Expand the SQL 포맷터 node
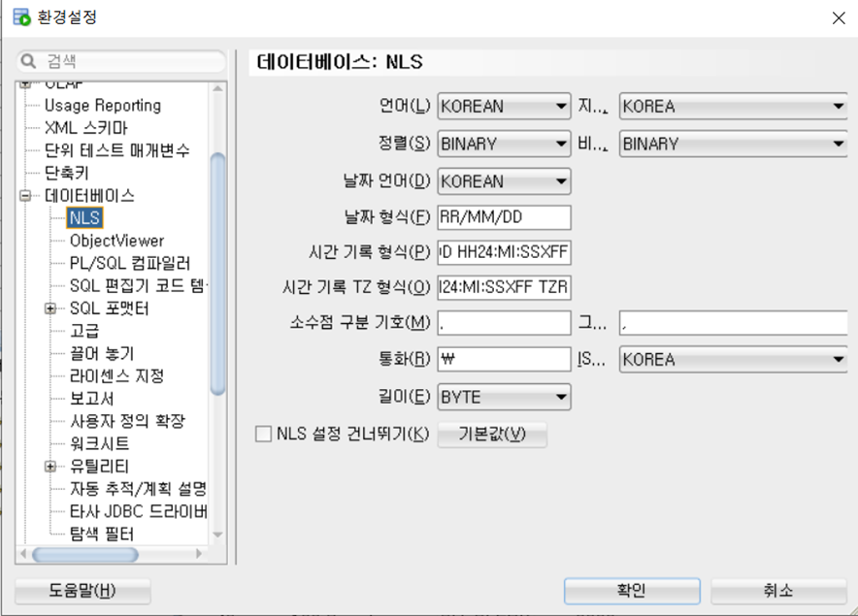This screenshot has height=616, width=858. click(x=50, y=308)
